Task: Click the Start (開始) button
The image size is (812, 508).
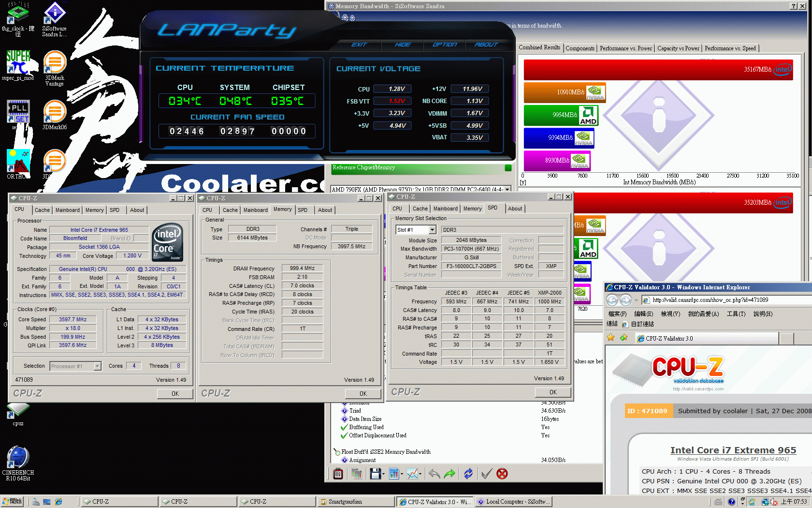Action: pos(13,502)
